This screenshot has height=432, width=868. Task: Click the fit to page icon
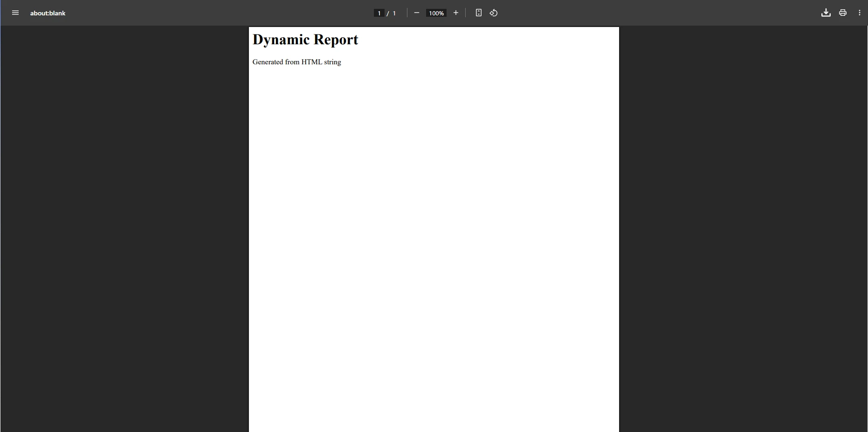pos(478,13)
